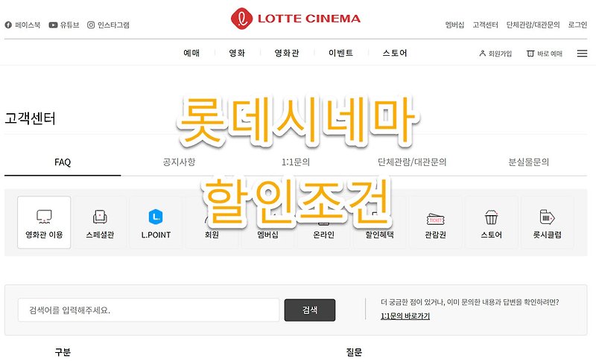
Task: Click the 로그인 login link
Action: 577,25
